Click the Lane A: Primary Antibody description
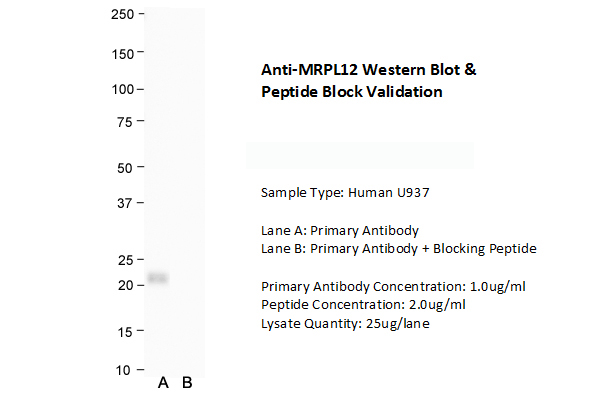The image size is (600, 400). pos(340,230)
